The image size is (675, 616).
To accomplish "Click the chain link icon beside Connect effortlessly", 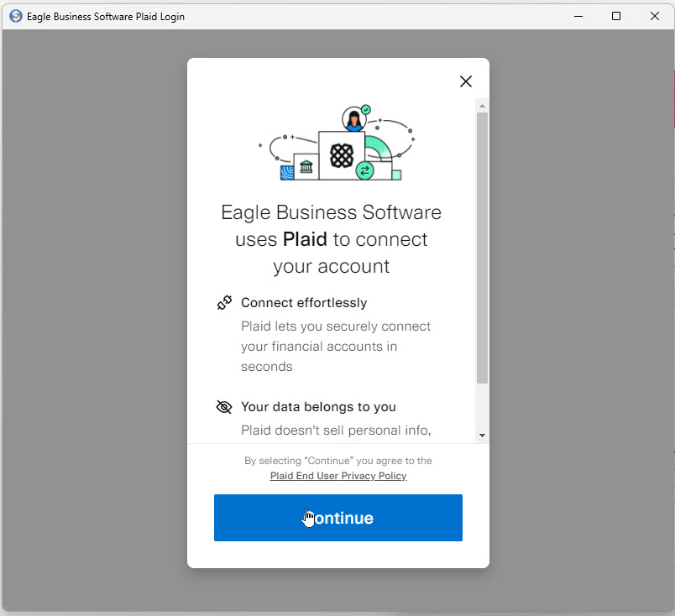I will click(x=224, y=303).
